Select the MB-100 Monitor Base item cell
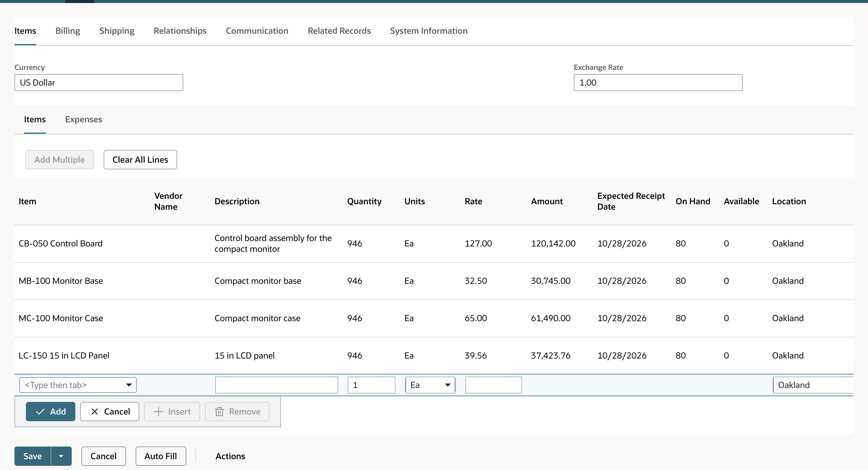The height and width of the screenshot is (470, 868). (x=61, y=281)
